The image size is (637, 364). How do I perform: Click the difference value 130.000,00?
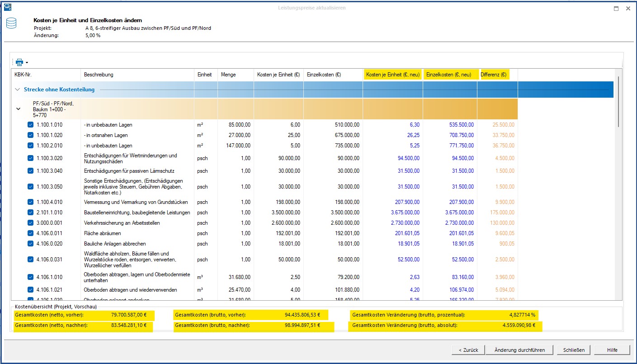502,223
